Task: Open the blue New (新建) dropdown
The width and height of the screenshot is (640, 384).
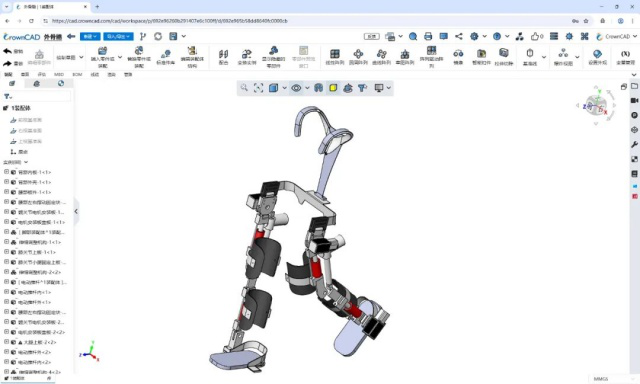Action: [90, 36]
